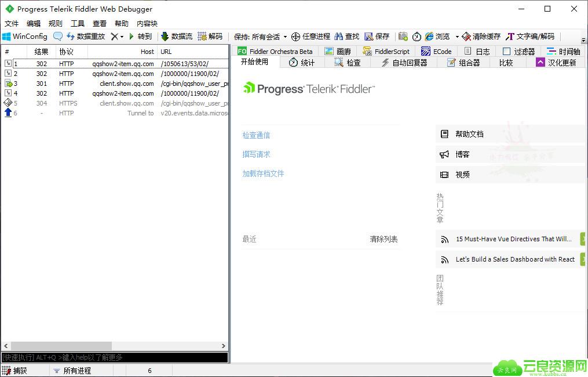Open the 工具 menu
588x377 pixels.
(x=78, y=24)
